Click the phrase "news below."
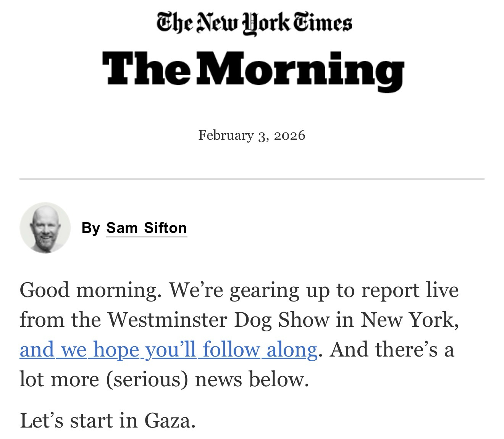 click(x=252, y=379)
